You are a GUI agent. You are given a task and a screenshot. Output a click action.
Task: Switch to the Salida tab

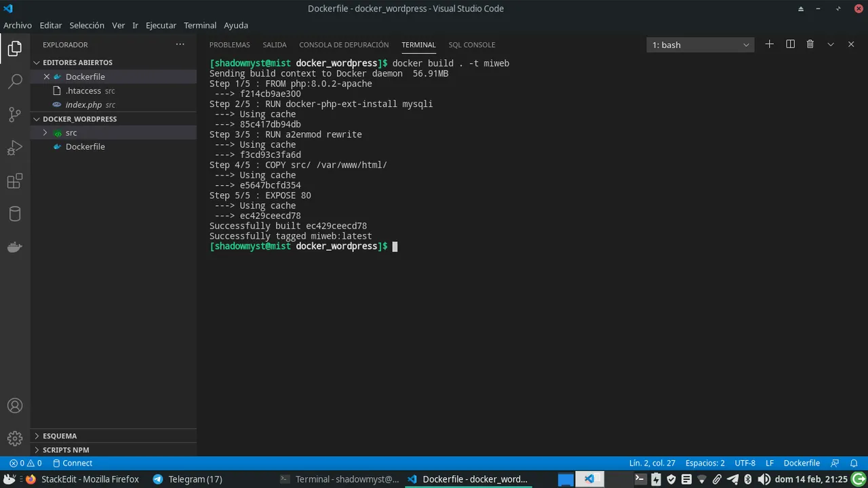pos(275,45)
